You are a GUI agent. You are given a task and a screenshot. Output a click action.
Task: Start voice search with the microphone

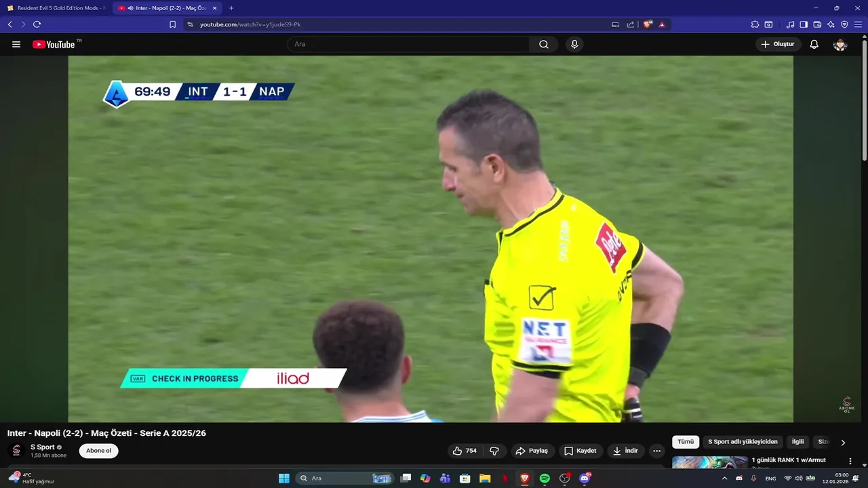click(x=574, y=44)
